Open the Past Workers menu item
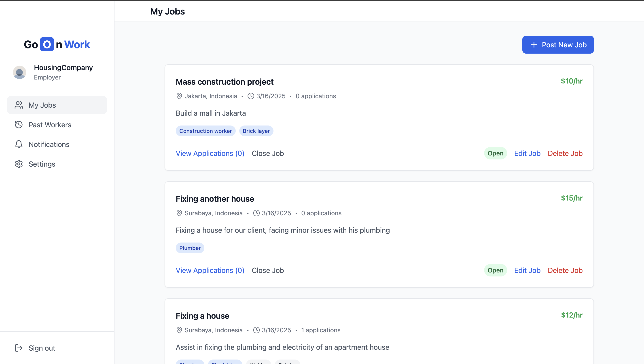 [50, 125]
